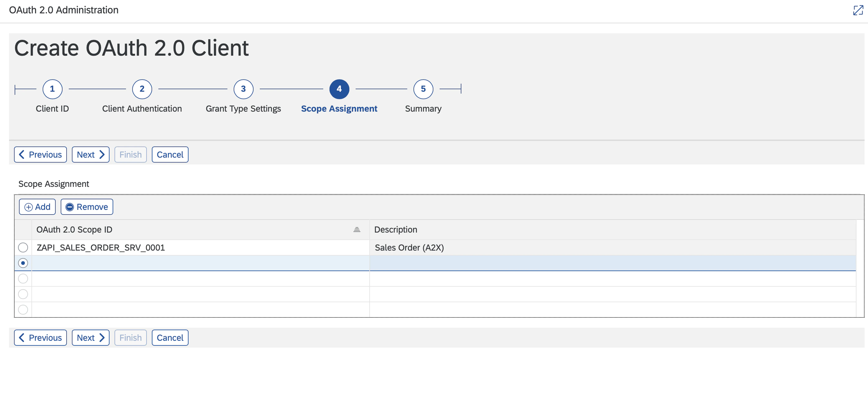Click the Remove scope minus button

coord(86,207)
